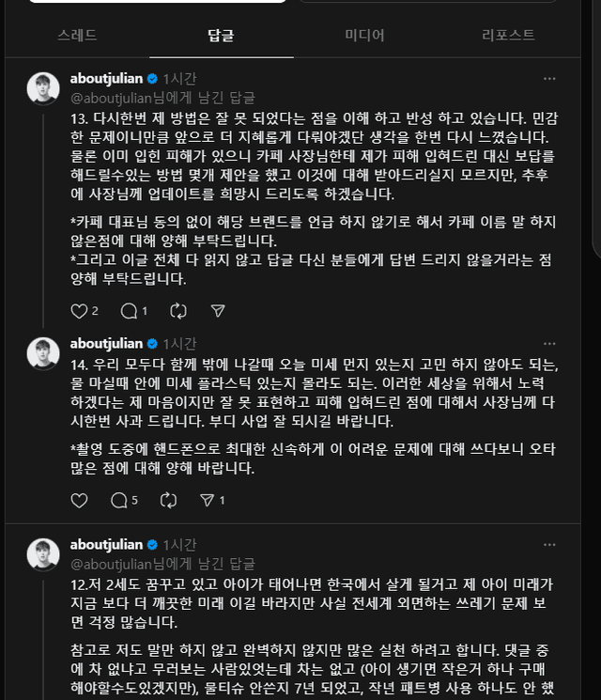Click the verified badge on post 13
Viewport: 601px width, 700px height.
pos(152,79)
